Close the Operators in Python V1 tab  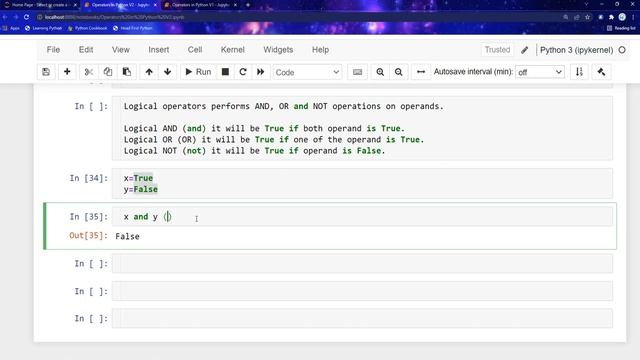tap(236, 5)
